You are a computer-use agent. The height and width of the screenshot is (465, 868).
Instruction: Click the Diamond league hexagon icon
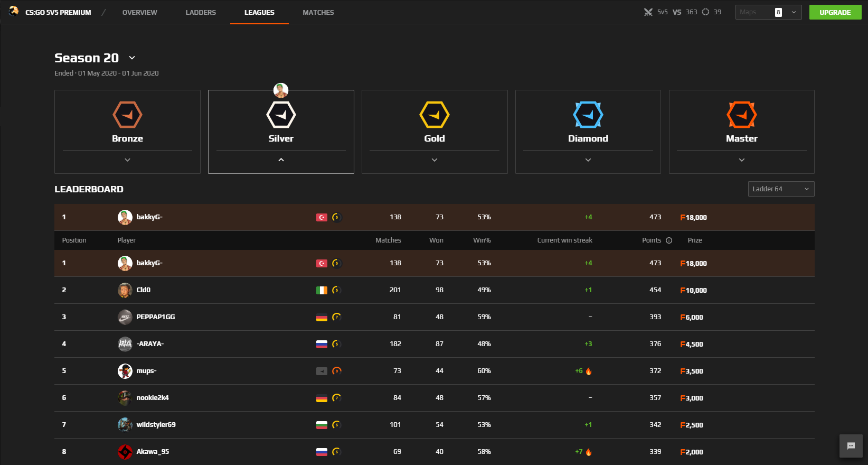coord(588,115)
